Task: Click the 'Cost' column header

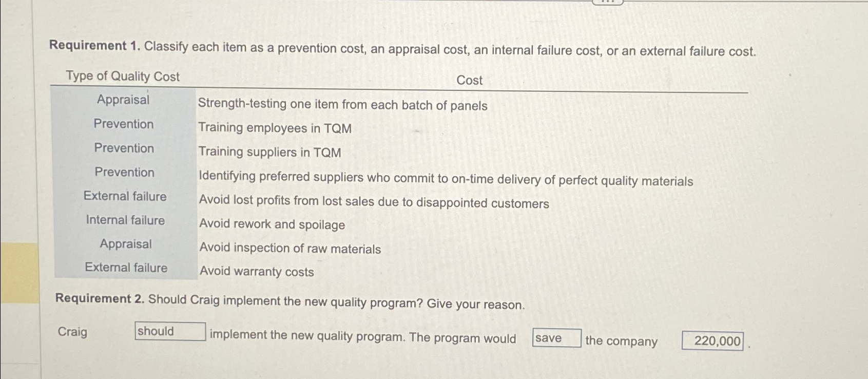Action: click(469, 80)
